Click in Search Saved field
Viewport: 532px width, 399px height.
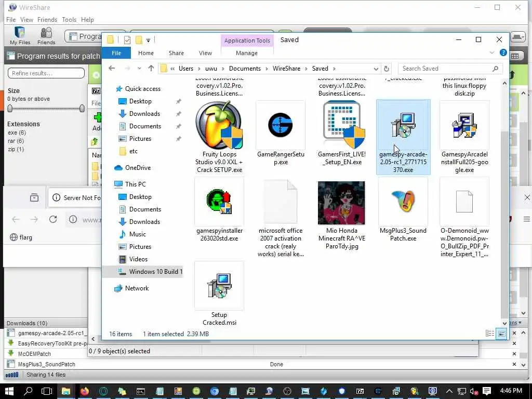[x=449, y=69]
